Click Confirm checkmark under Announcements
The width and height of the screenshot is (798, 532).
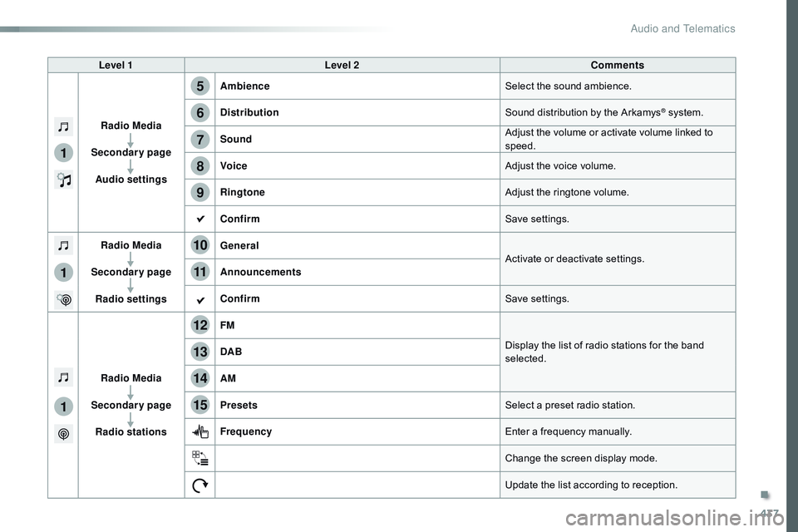tap(200, 300)
